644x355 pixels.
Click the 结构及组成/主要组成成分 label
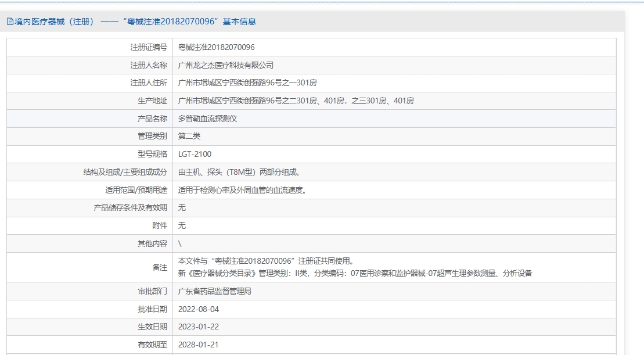(x=125, y=172)
